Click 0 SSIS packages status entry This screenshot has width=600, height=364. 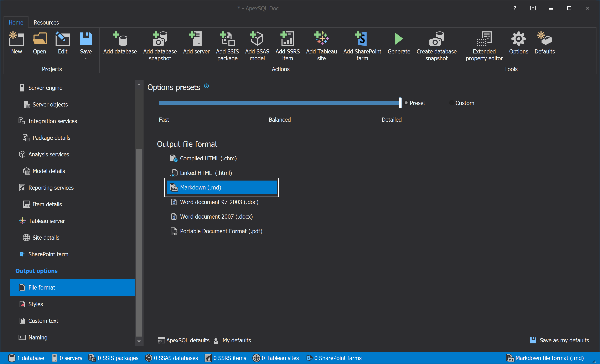[x=113, y=358]
